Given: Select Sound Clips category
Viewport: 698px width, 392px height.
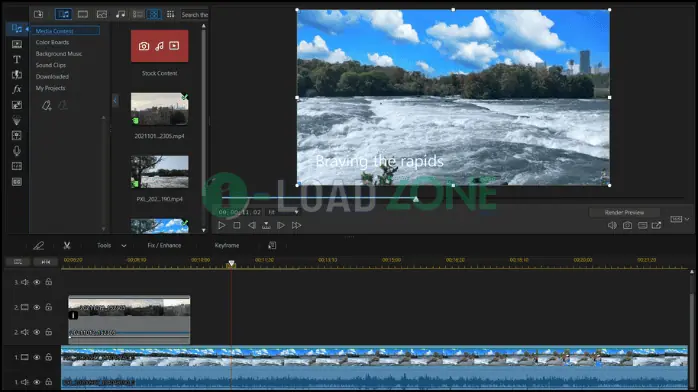Looking at the screenshot, I should 51,65.
